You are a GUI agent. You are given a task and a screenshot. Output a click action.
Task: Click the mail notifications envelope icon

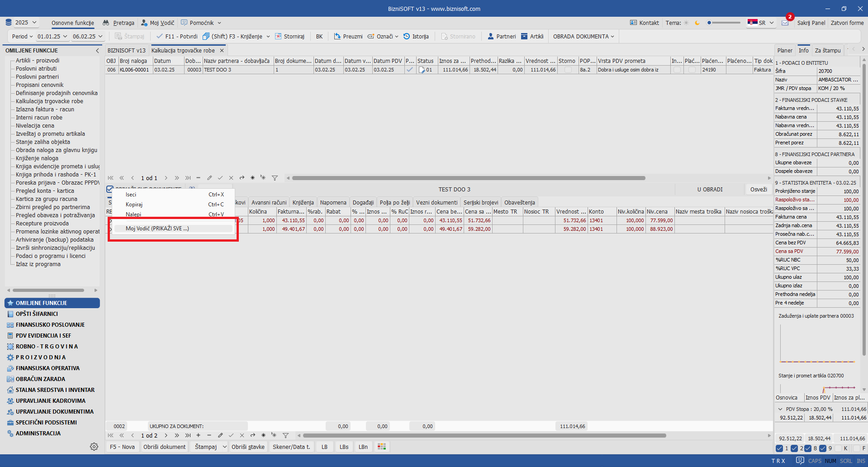coord(785,23)
